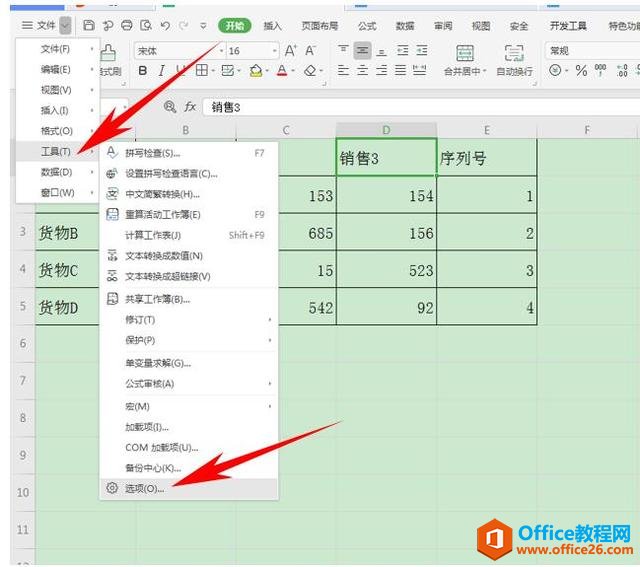Click the Middle Align icon
This screenshot has width=640, height=567.
click(x=362, y=50)
